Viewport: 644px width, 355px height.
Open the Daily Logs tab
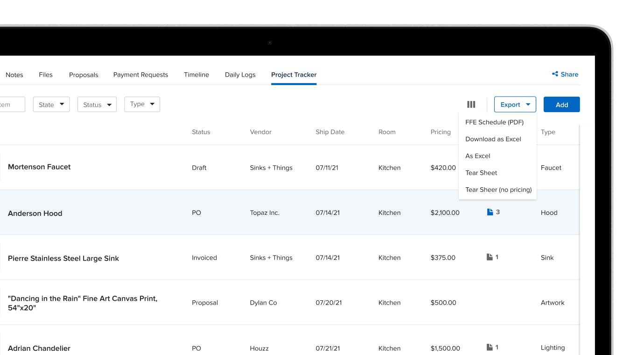[240, 75]
